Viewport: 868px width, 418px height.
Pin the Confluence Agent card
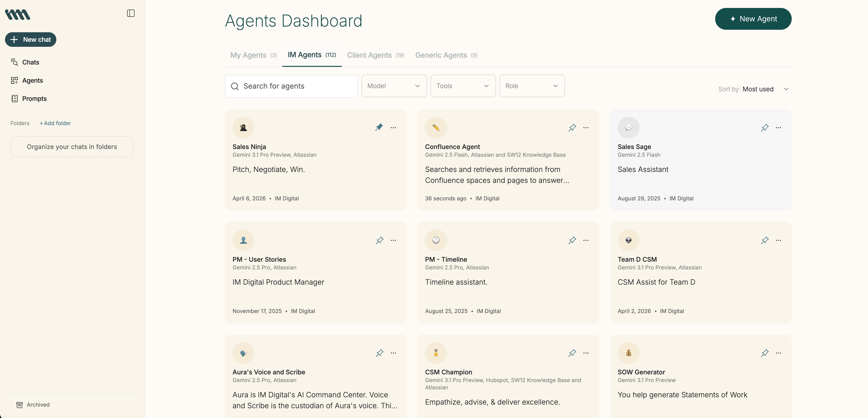tap(572, 127)
